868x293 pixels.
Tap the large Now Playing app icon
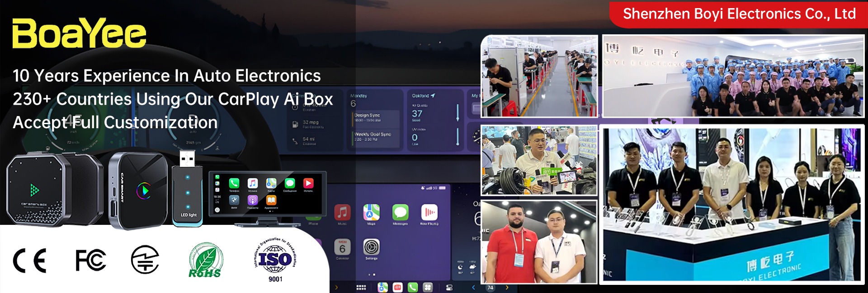click(429, 212)
